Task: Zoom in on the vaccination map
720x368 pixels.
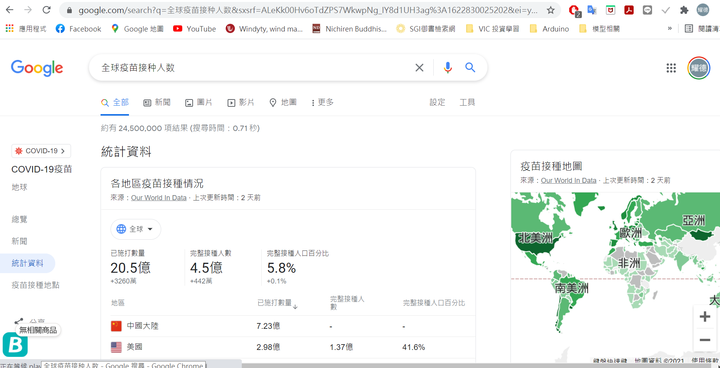Action: pyautogui.click(x=704, y=317)
